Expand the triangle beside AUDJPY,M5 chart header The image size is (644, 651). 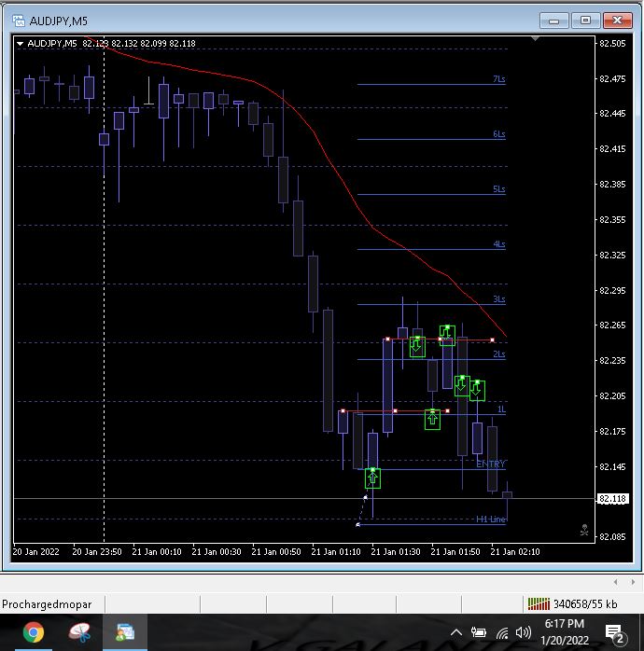click(x=20, y=44)
